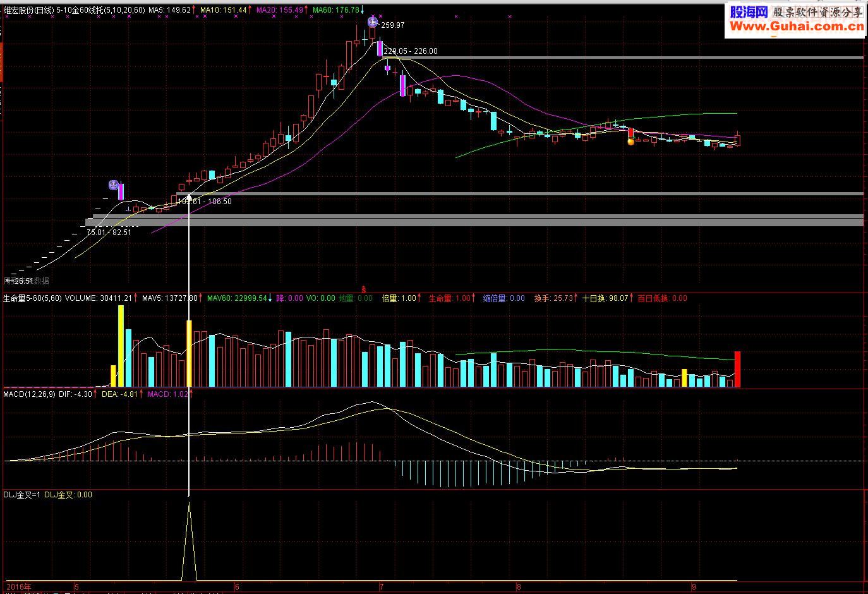Click the MA5: 149.62 label

170,10
